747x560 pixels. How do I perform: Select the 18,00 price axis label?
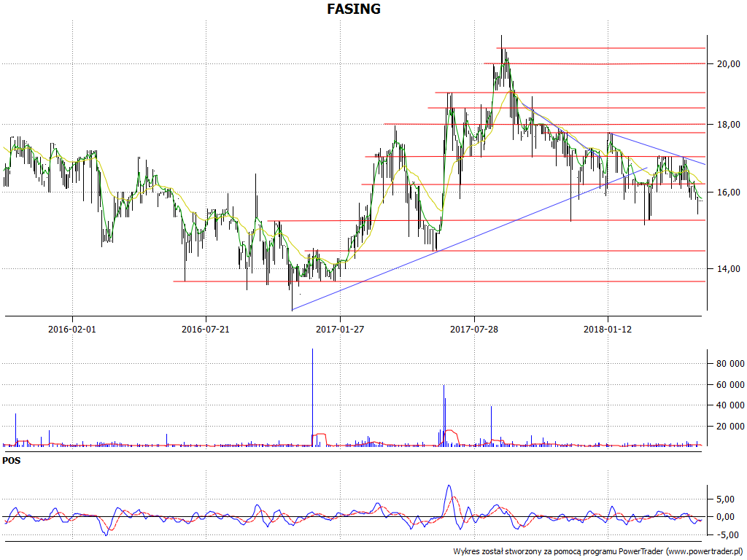coord(729,125)
